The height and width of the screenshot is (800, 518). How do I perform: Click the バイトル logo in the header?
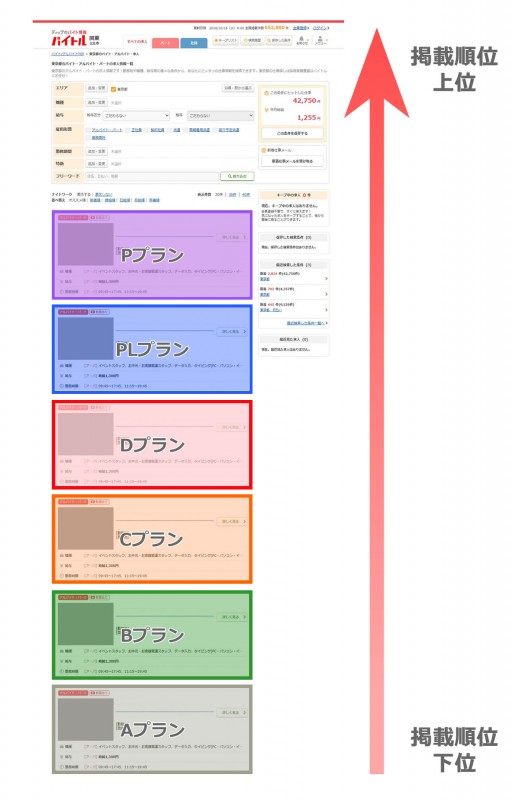point(68,40)
